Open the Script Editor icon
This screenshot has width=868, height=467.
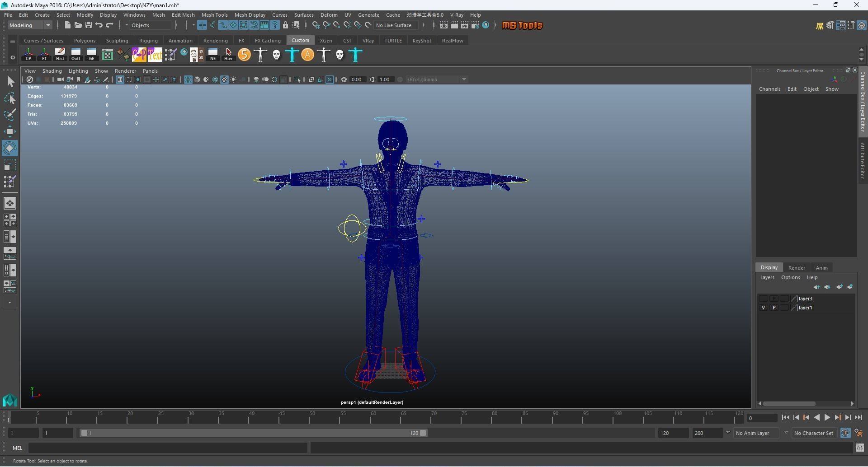859,448
